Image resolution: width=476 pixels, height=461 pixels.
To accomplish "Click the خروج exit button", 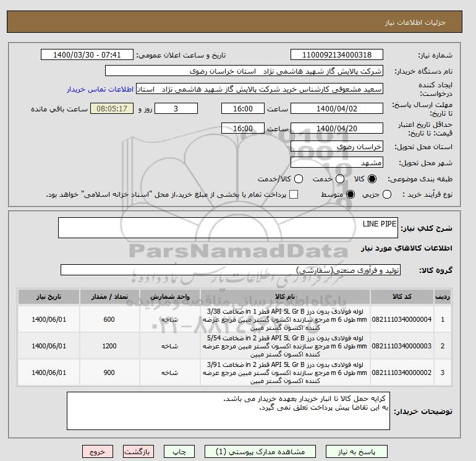I will pyautogui.click(x=98, y=452).
